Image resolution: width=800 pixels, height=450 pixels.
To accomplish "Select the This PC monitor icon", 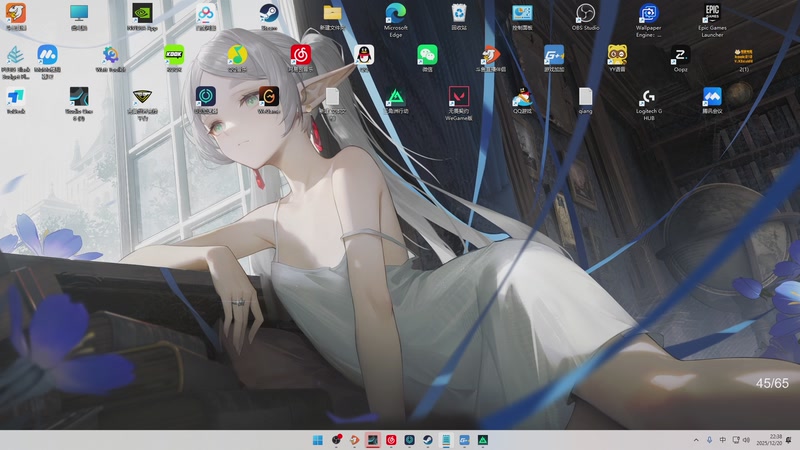I will (x=79, y=17).
